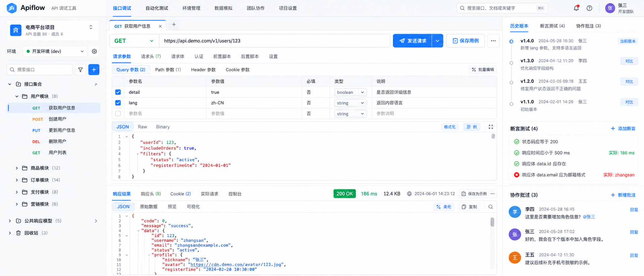Click the filter icon beside interface search

click(x=81, y=70)
